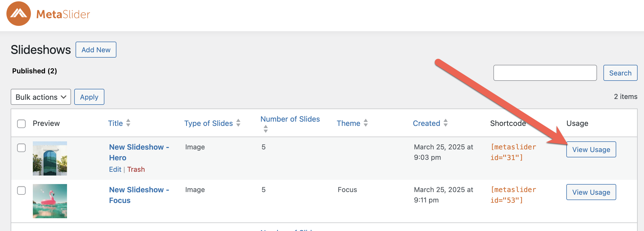
Task: View Usage for the Hero slideshow
Action: pyautogui.click(x=591, y=150)
